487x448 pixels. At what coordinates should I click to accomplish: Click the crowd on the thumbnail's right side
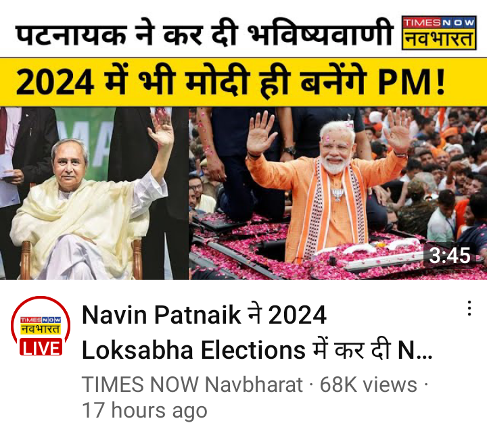[x=435, y=174]
